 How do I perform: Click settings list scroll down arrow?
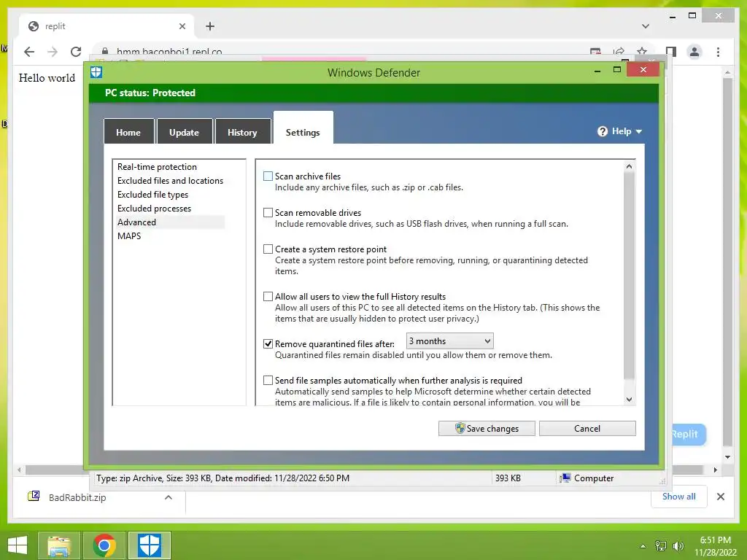coord(630,400)
